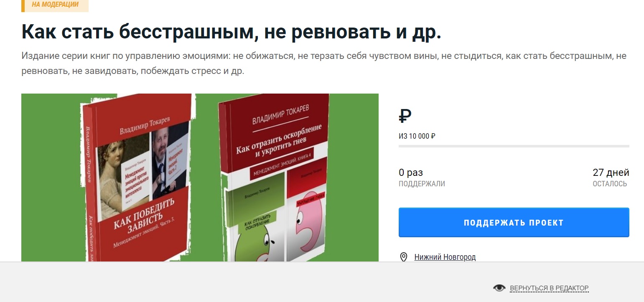Image resolution: width=644 pixels, height=302 pixels.
Task: Click the funding progress bar
Action: [x=514, y=146]
